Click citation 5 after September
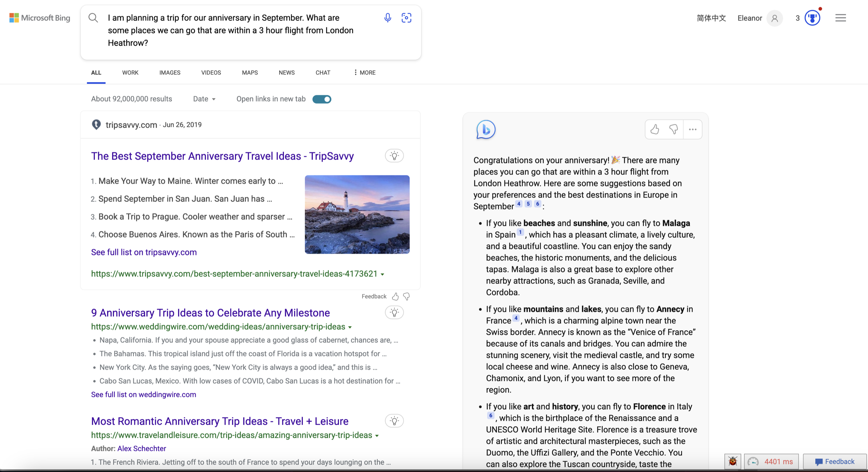 pos(528,204)
